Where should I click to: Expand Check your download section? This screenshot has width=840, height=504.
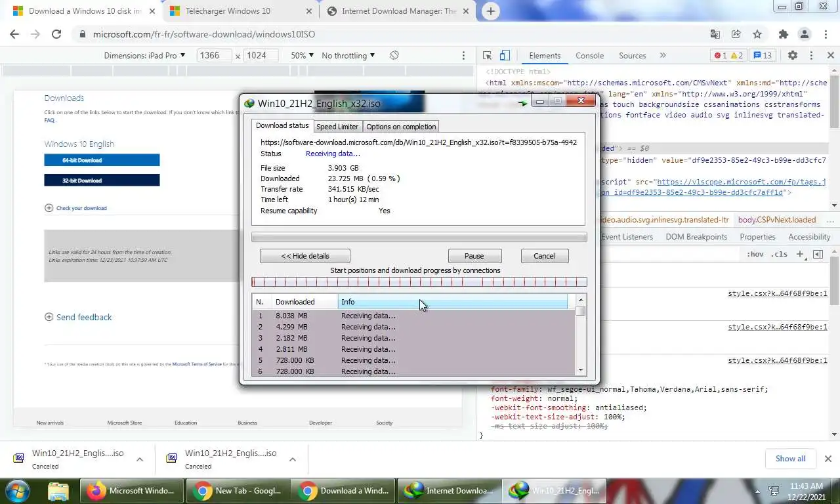(75, 208)
